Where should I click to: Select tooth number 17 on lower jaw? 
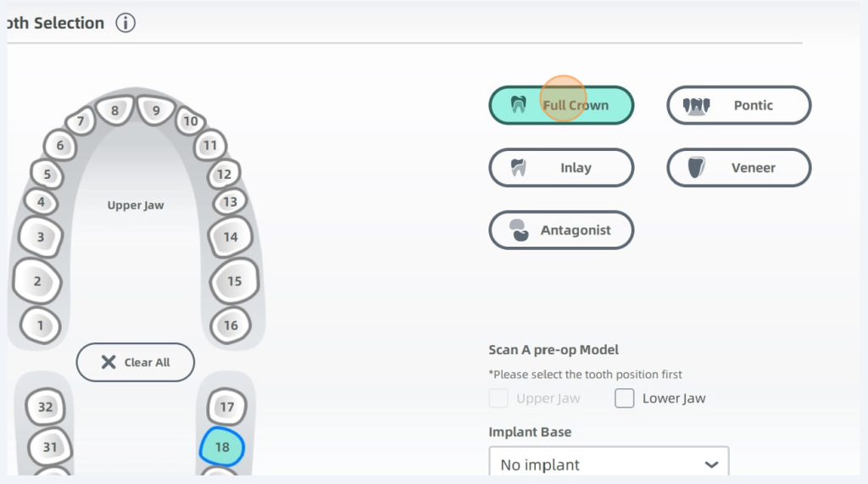[x=226, y=407]
